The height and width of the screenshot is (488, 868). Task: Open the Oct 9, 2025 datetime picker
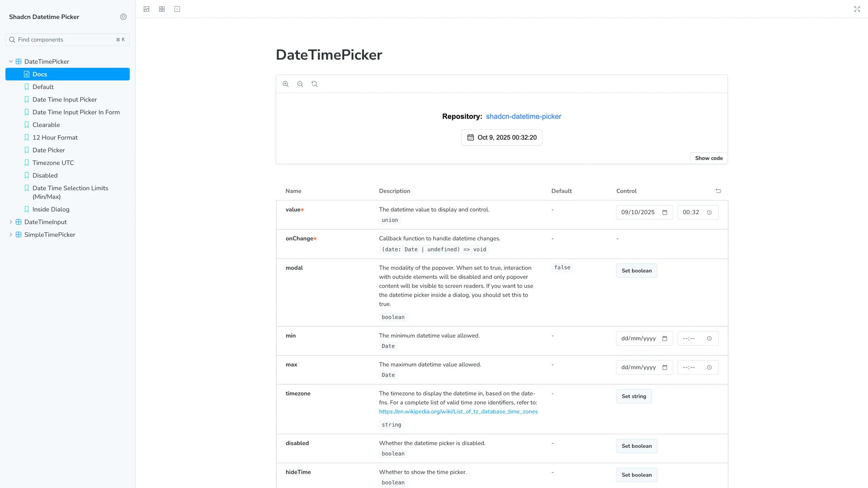click(x=502, y=137)
